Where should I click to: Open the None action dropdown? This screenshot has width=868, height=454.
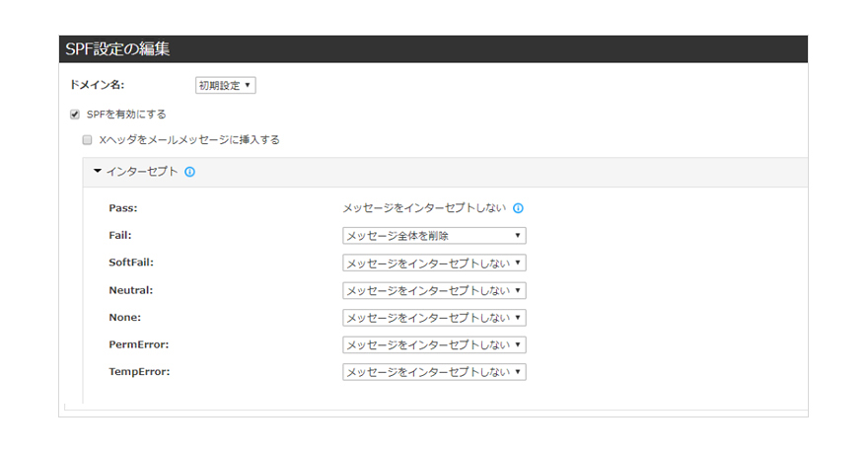(x=434, y=318)
